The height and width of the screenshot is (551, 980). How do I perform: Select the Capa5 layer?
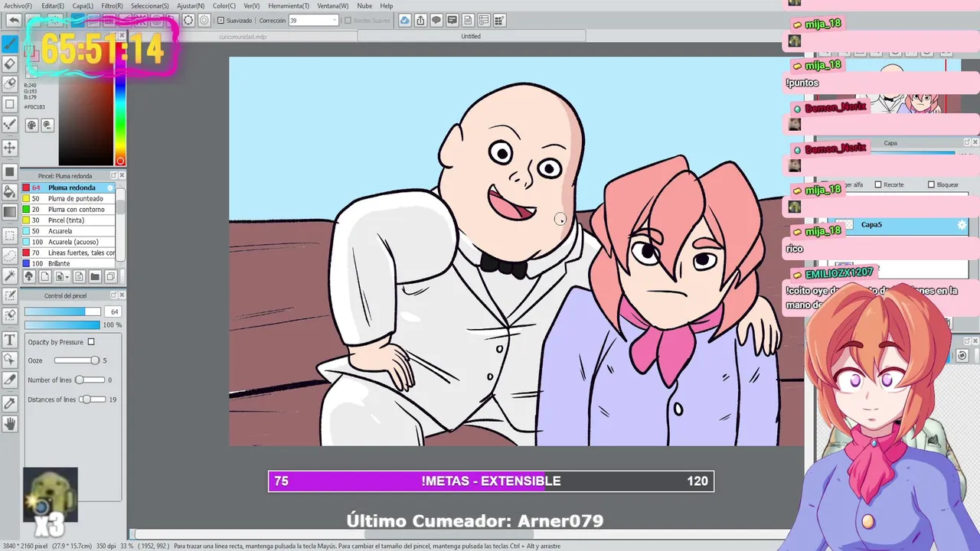[900, 225]
